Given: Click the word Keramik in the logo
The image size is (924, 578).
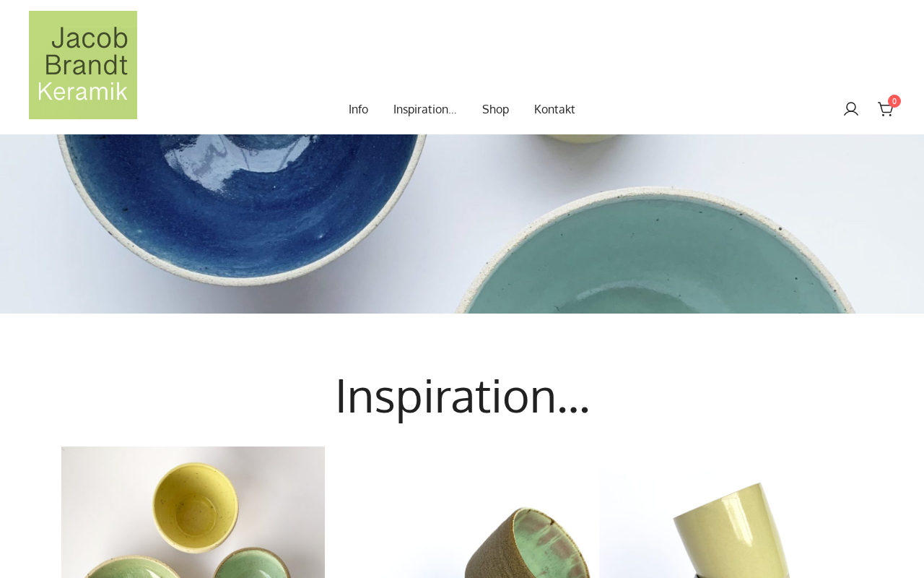Looking at the screenshot, I should tap(82, 91).
